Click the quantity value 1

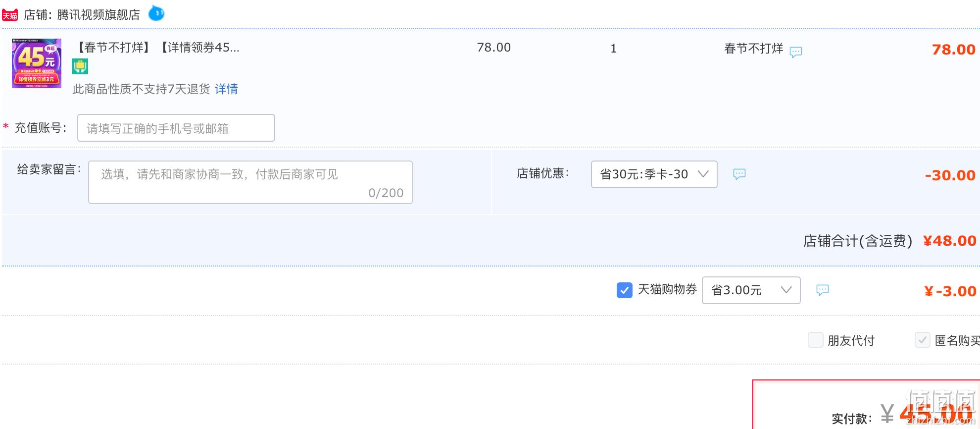point(614,49)
